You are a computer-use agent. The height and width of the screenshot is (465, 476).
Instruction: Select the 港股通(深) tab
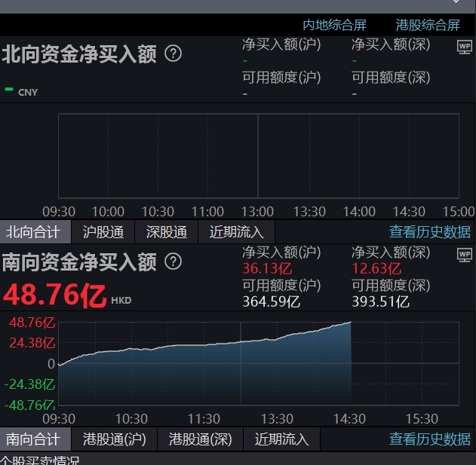pos(201,439)
